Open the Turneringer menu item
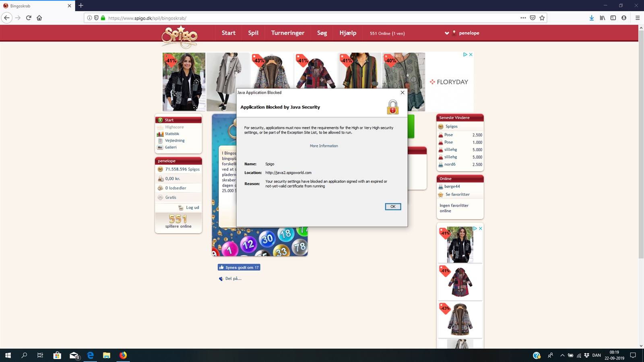 click(287, 33)
